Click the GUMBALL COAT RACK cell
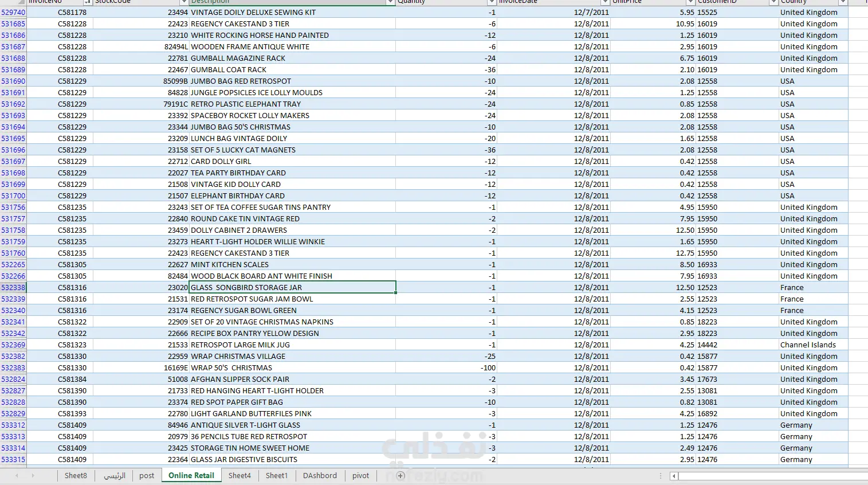 click(292, 69)
